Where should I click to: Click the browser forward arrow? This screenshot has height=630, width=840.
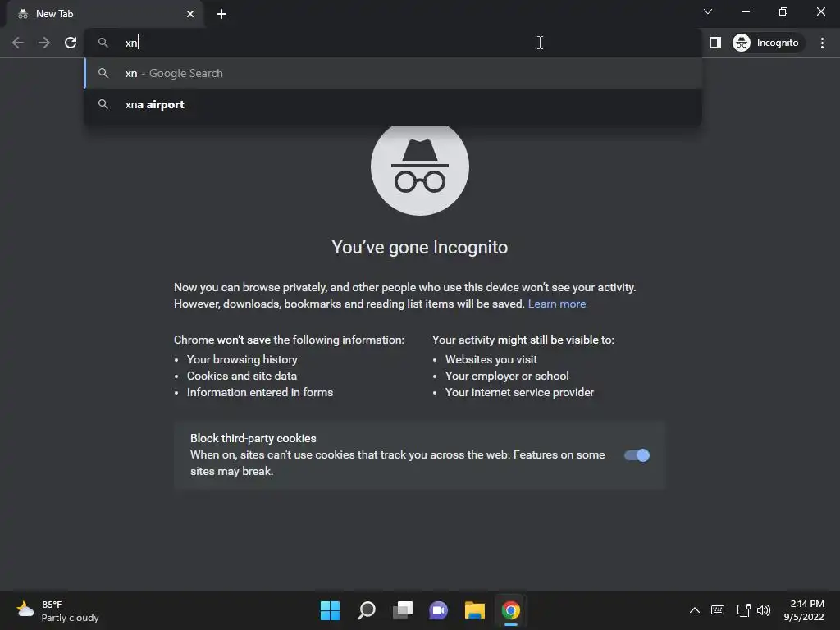44,43
